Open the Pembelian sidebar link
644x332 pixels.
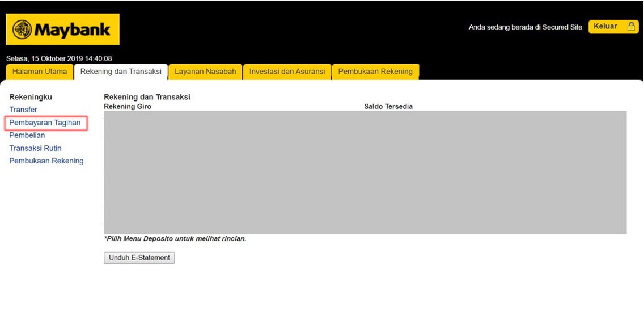pyautogui.click(x=27, y=135)
